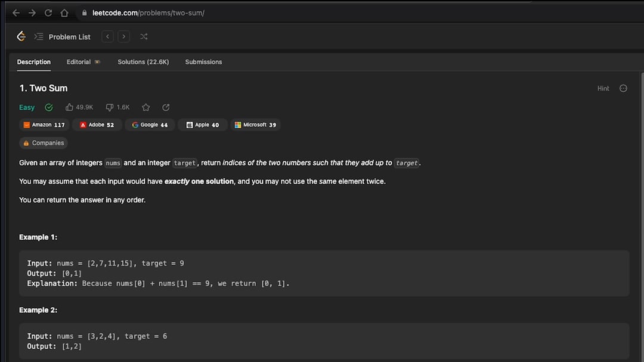Open the Editorial tab
Image resolution: width=644 pixels, height=362 pixels.
(x=79, y=62)
